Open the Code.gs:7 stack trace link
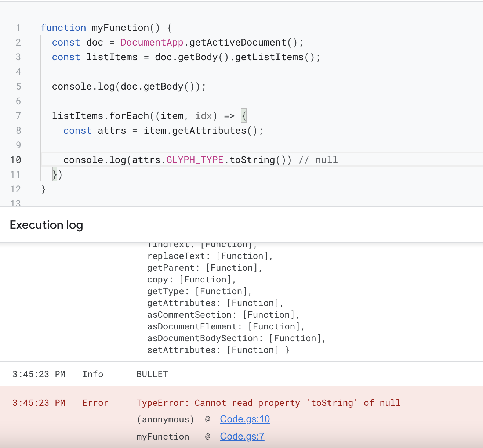The width and height of the screenshot is (483, 448). [242, 436]
